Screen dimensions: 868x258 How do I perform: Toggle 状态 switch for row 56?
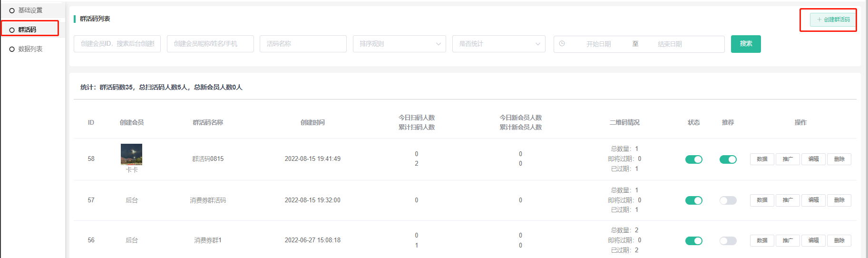coord(694,241)
